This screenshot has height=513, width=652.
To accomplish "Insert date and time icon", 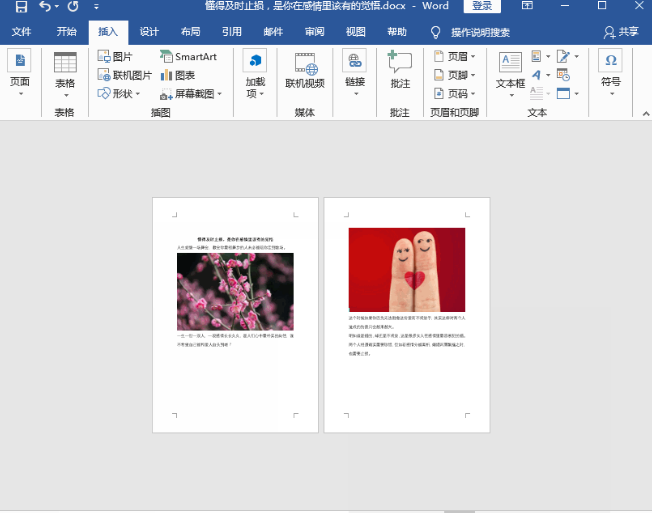I will [x=563, y=75].
